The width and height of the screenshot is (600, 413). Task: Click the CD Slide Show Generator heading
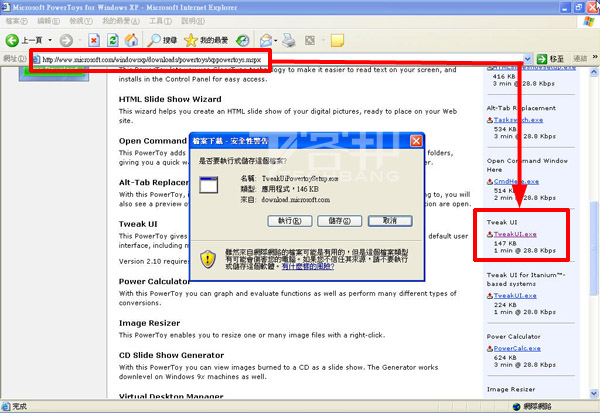coord(171,355)
